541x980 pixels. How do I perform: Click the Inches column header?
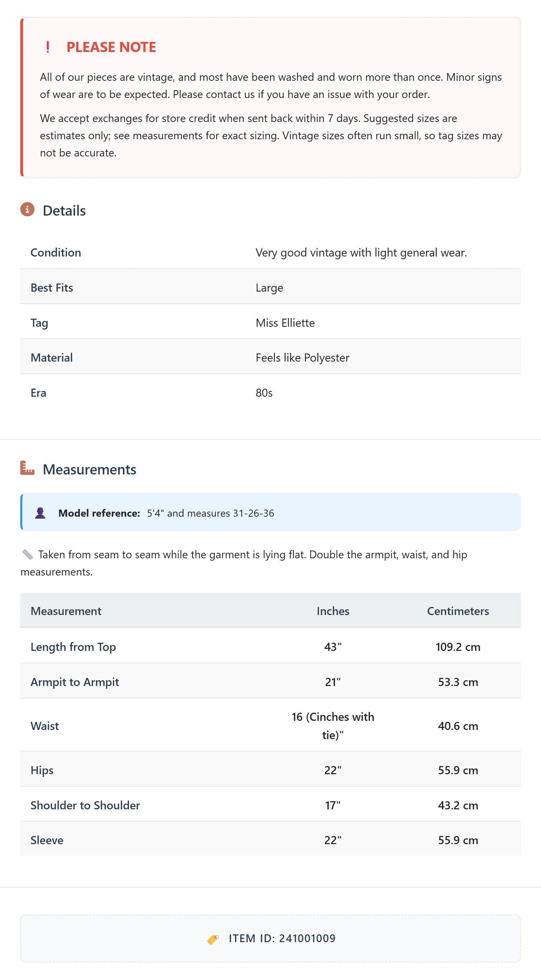333,611
